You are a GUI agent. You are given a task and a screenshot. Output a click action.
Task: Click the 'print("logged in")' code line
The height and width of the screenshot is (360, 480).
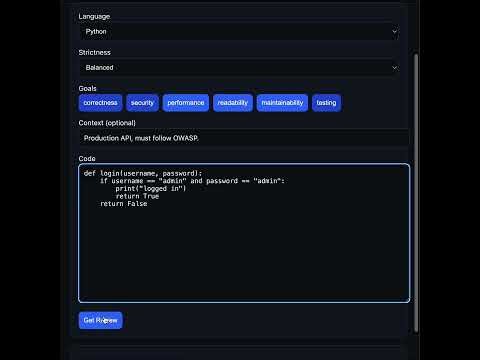point(151,188)
